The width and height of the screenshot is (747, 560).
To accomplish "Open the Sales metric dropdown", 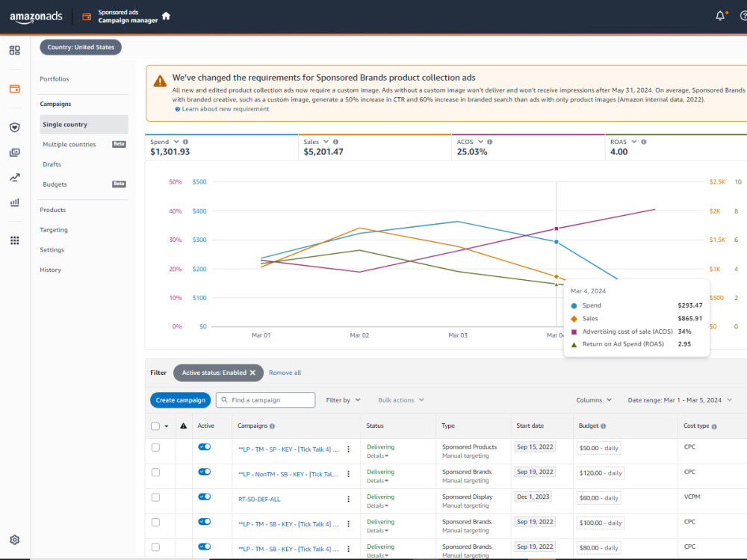I will [326, 142].
